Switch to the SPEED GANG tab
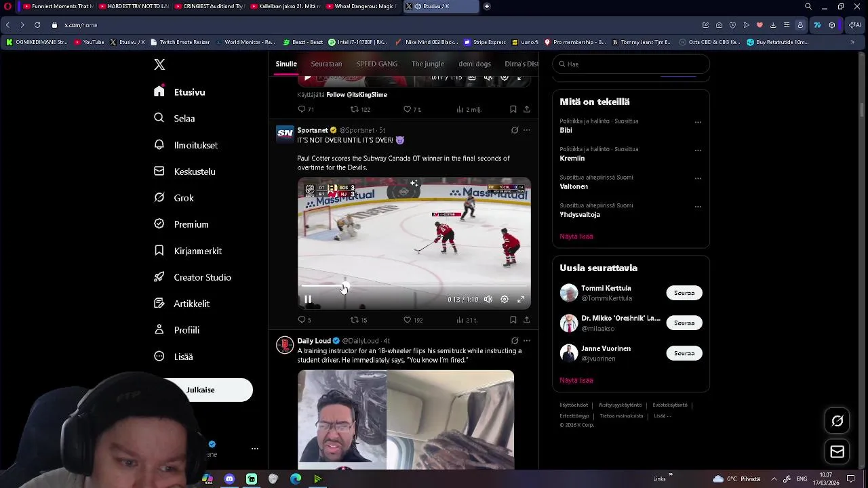The image size is (868, 488). coord(377,64)
